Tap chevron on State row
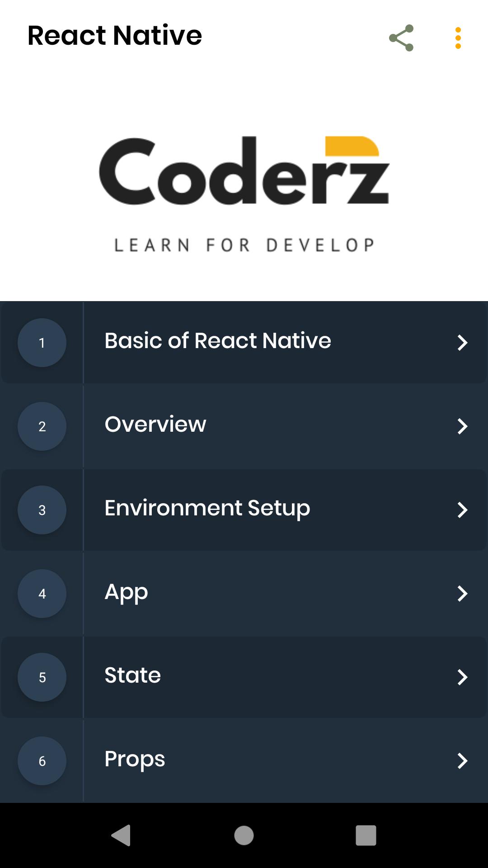488x868 pixels. [x=462, y=677]
